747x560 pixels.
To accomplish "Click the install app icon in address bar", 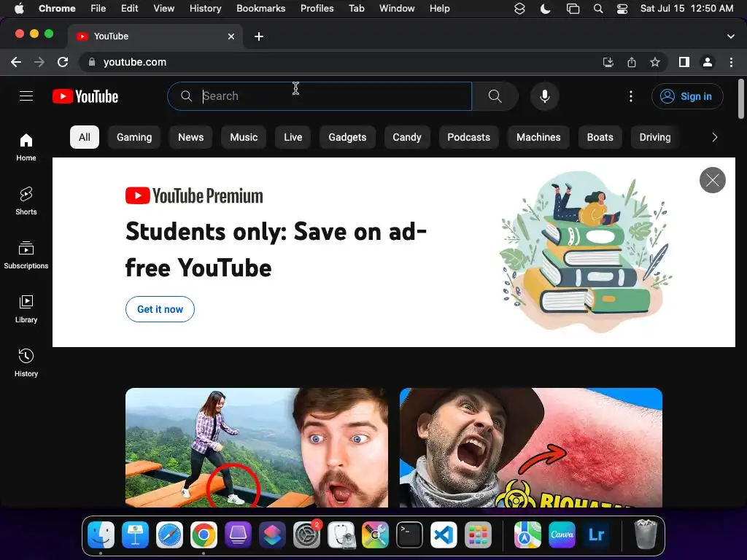I will [x=608, y=62].
